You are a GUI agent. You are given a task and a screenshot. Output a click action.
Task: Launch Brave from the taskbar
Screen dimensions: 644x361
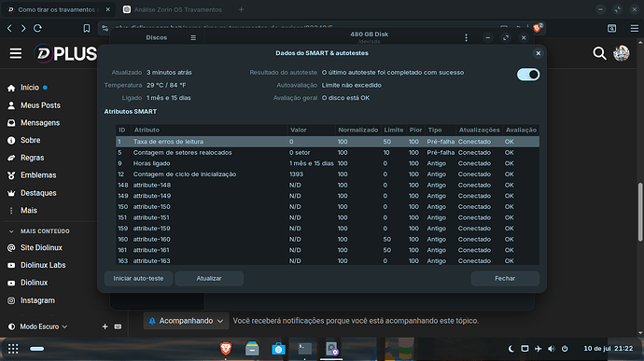(x=226, y=349)
